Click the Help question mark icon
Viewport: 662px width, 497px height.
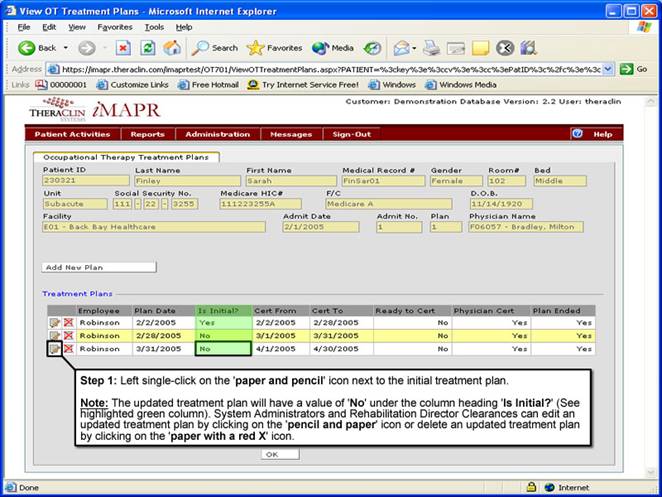coord(577,134)
